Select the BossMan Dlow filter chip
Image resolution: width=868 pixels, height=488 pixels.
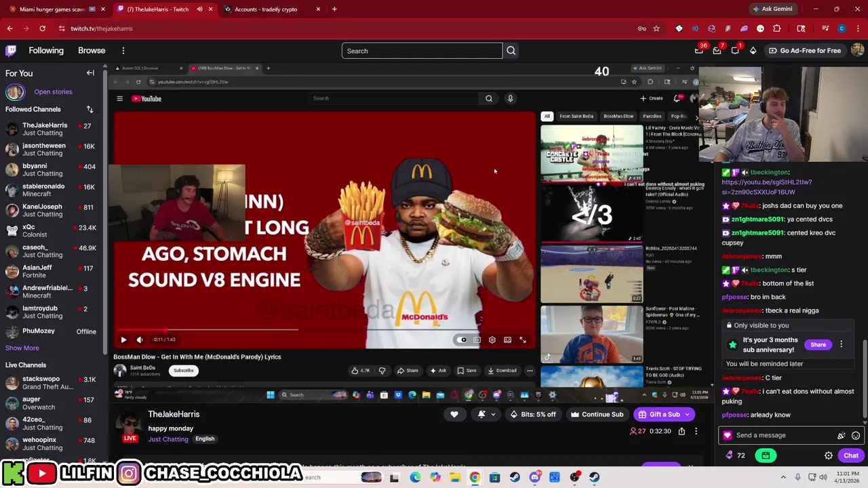point(618,116)
